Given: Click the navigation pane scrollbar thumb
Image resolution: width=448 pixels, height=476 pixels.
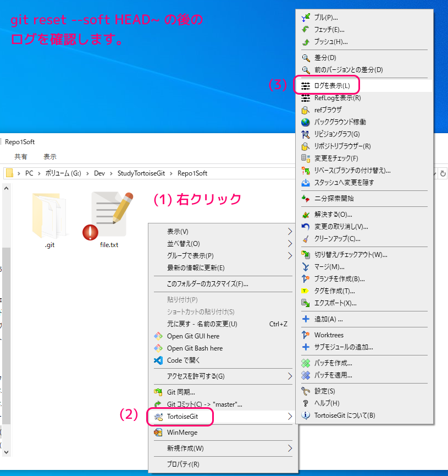Looking at the screenshot, I should (7, 336).
